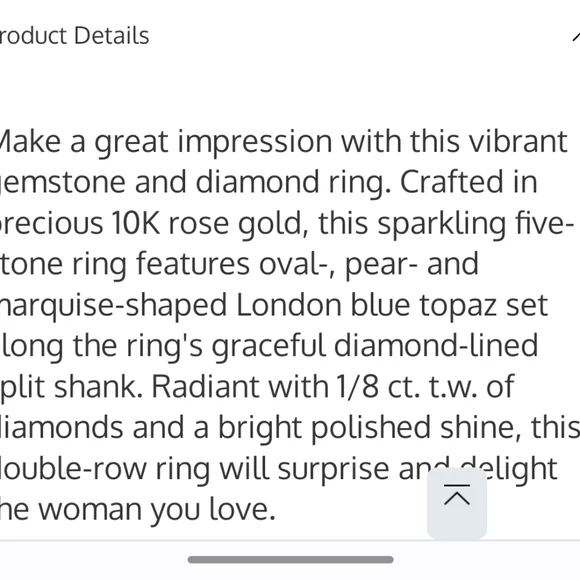Collapse Product Details using top-right chevron
Viewport: 580px width, 580px height.
pos(576,36)
